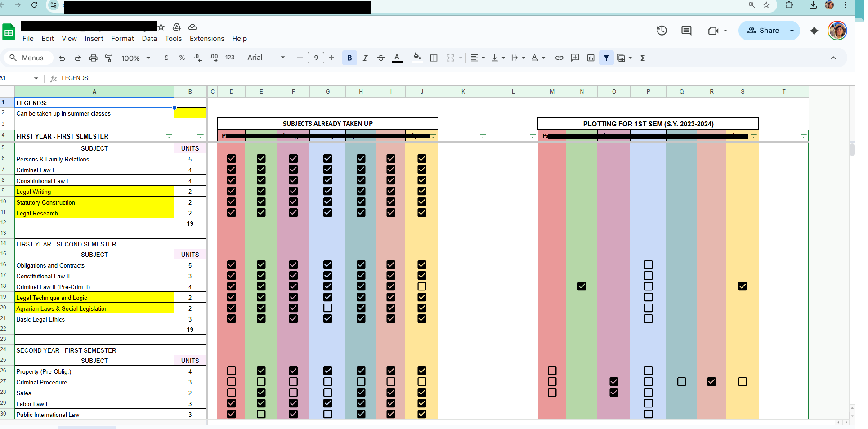Screen dimensions: 868x429
Task: View the cloud document status icon
Action: 192,27
